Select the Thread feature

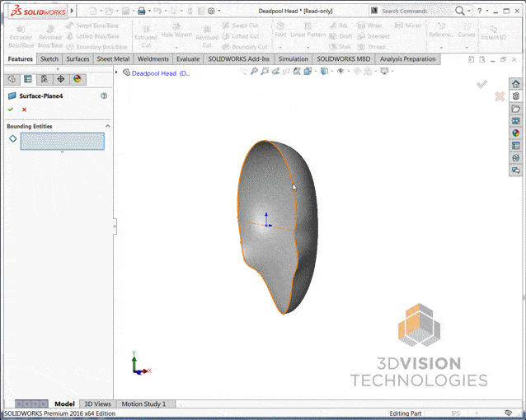pos(371,47)
